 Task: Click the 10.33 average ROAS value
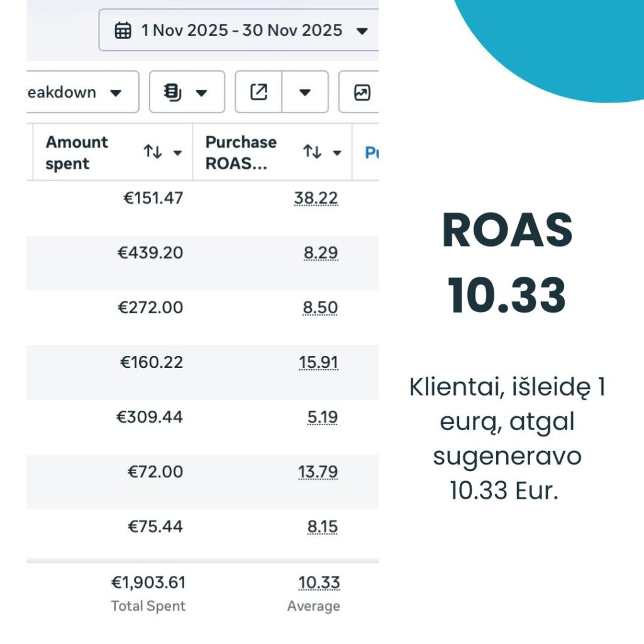(319, 583)
